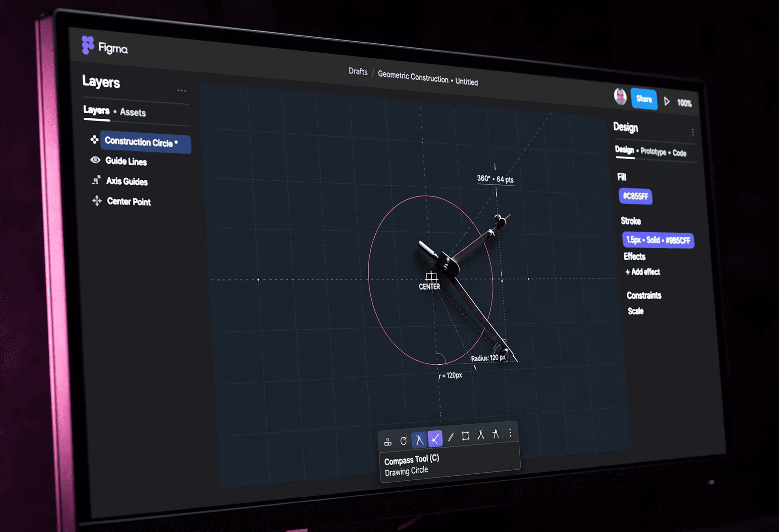Open the Layers panel three-dot menu
Image resolution: width=779 pixels, height=532 pixels.
tap(181, 91)
